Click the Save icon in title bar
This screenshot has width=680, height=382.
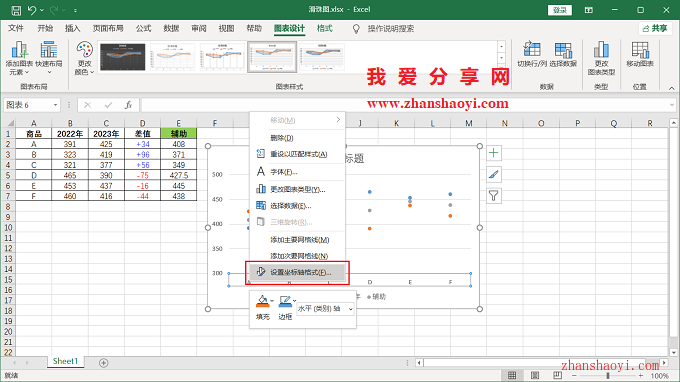tap(16, 10)
